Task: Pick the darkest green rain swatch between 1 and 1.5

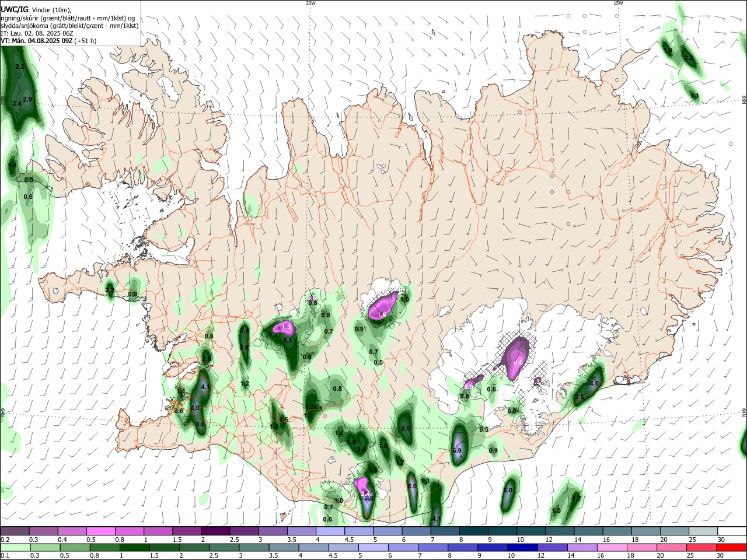Action: pos(135,547)
